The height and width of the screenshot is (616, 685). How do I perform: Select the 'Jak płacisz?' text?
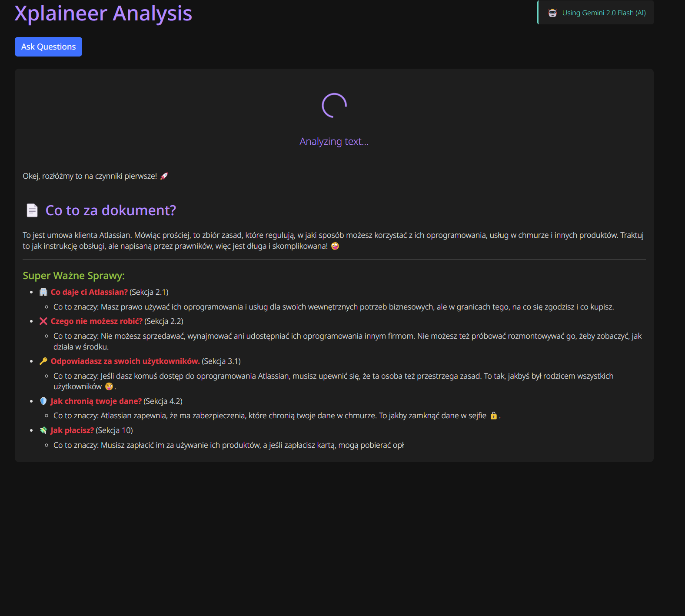tap(72, 430)
